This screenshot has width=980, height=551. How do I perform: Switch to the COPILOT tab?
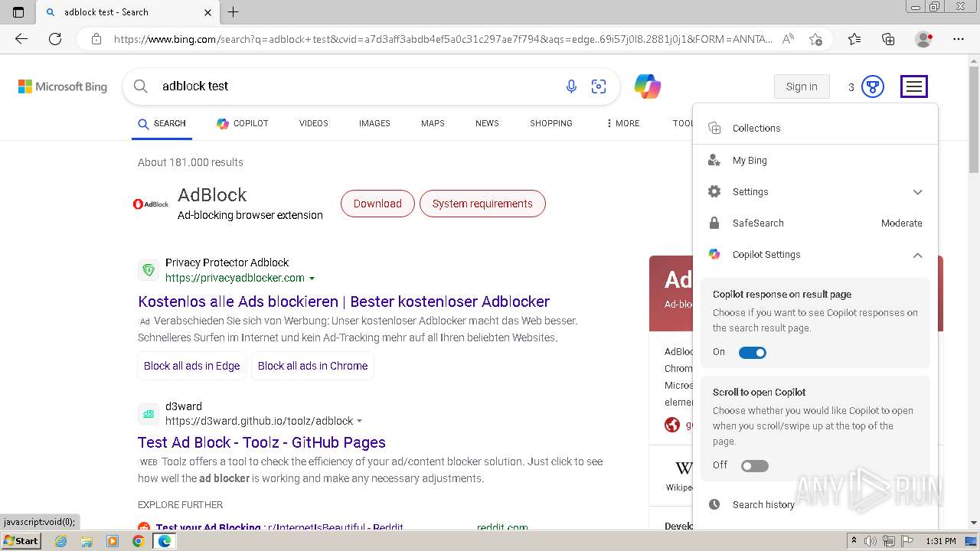pos(242,123)
